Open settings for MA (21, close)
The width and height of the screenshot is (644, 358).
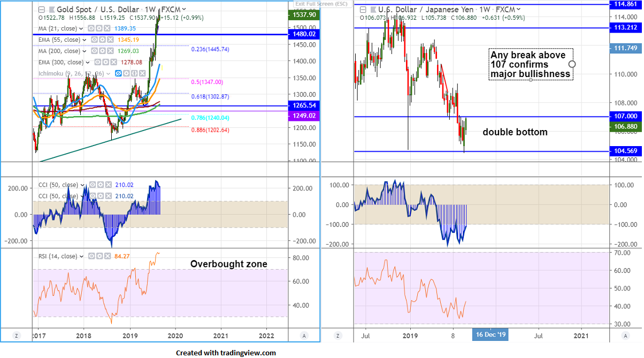coord(99,28)
